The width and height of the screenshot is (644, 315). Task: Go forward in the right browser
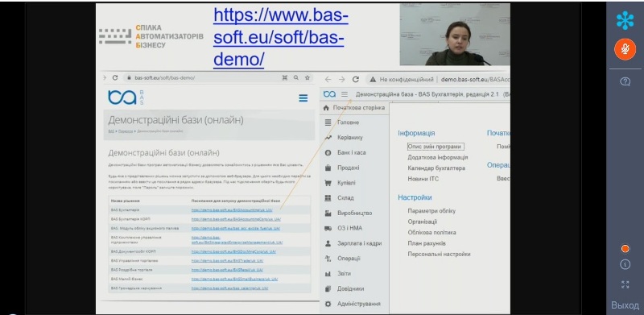341,80
